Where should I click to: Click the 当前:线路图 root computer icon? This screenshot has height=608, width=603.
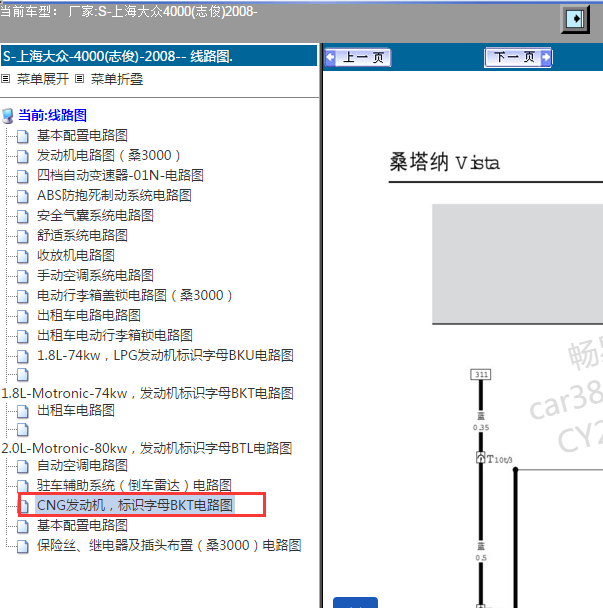click(x=8, y=116)
